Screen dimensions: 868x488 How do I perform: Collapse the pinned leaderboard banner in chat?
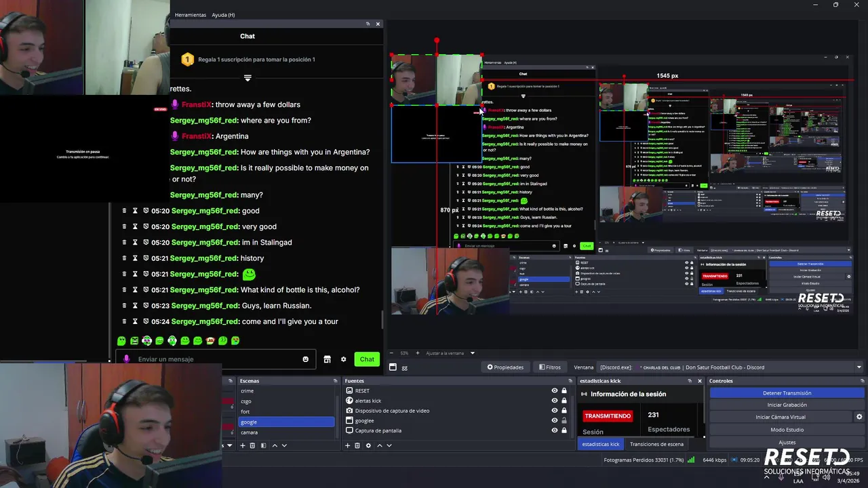248,78
